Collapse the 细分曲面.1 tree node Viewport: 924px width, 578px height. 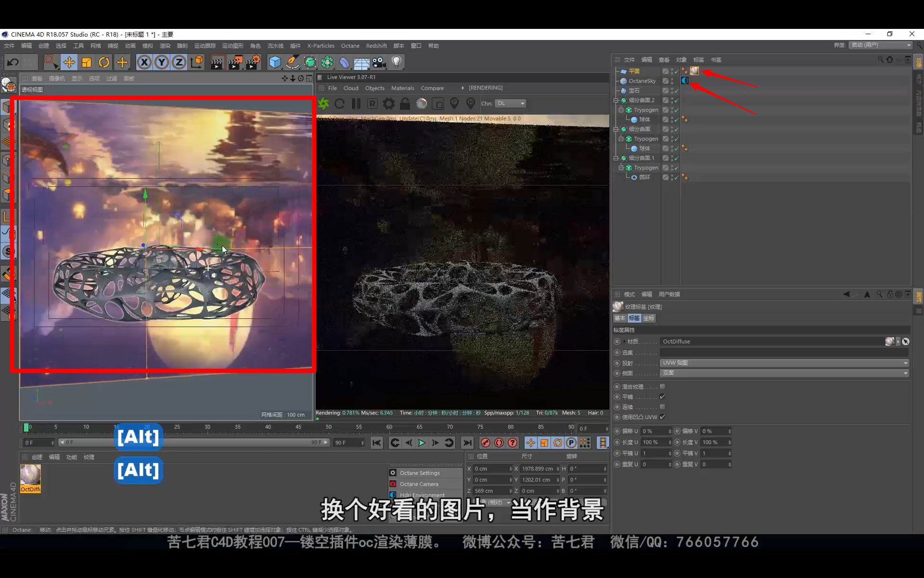coord(616,158)
